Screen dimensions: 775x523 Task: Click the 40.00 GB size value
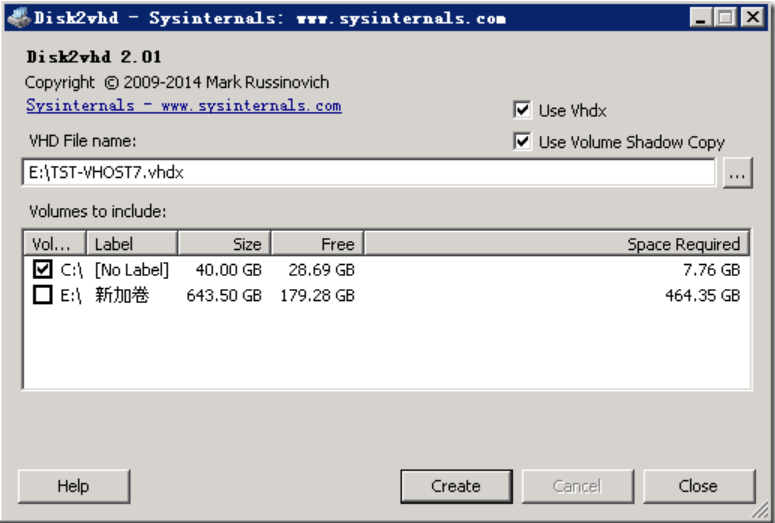pyautogui.click(x=228, y=270)
